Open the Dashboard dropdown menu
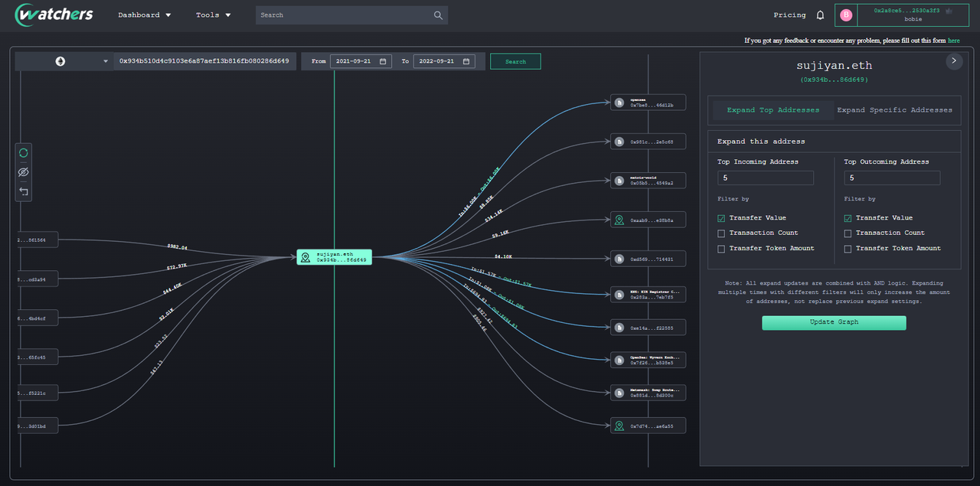The image size is (980, 486). (144, 15)
